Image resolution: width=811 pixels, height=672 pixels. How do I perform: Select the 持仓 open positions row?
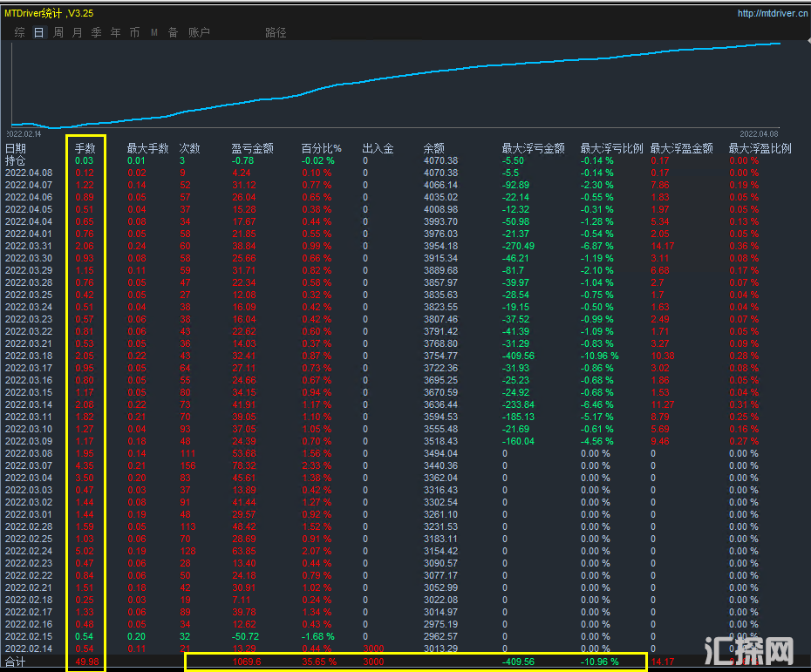coord(16,160)
